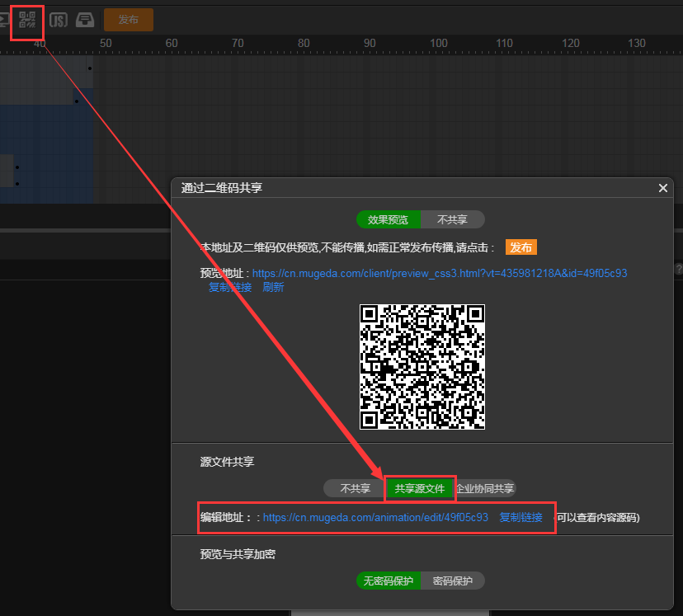This screenshot has width=683, height=616.
Task: Click frame 100 on the timeline ruler
Action: pos(439,43)
